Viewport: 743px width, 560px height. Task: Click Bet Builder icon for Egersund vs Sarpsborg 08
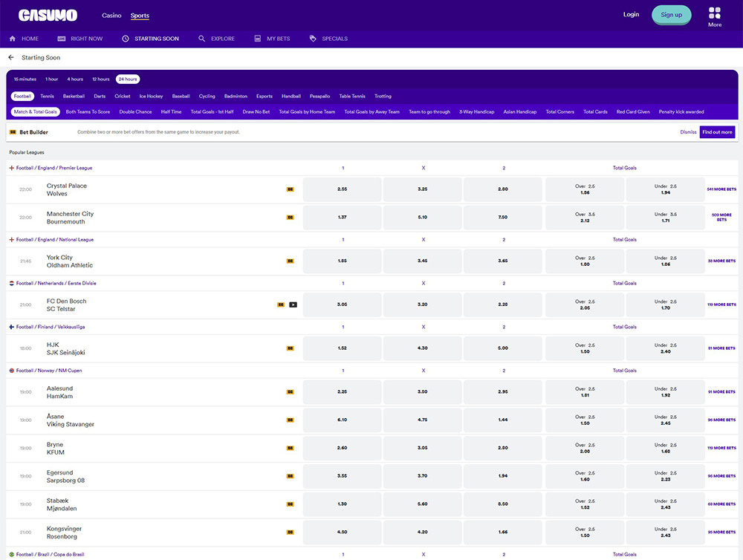pos(290,476)
